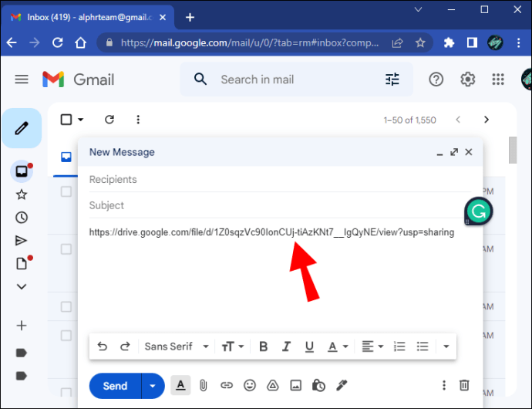The width and height of the screenshot is (532, 409).
Task: Insert a bulleted list
Action: pyautogui.click(x=423, y=346)
